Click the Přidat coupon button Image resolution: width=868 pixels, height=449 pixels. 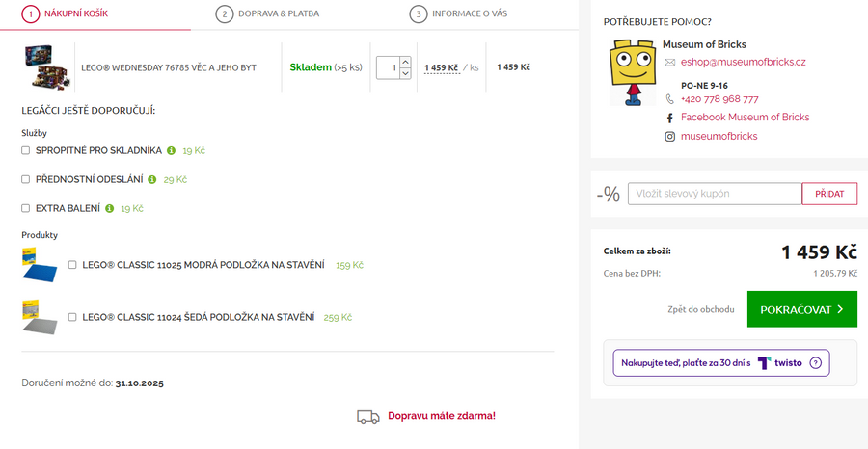[829, 194]
